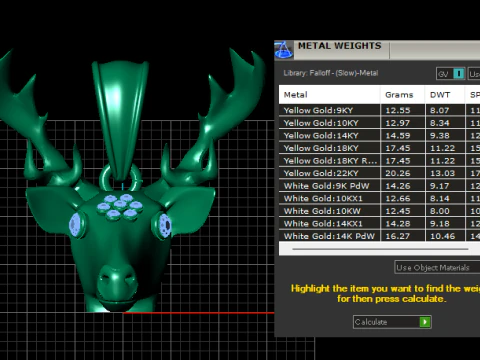Screen dimensions: 480x360
Task: Select Yellow Gold:18KY row
Action: 379,148
